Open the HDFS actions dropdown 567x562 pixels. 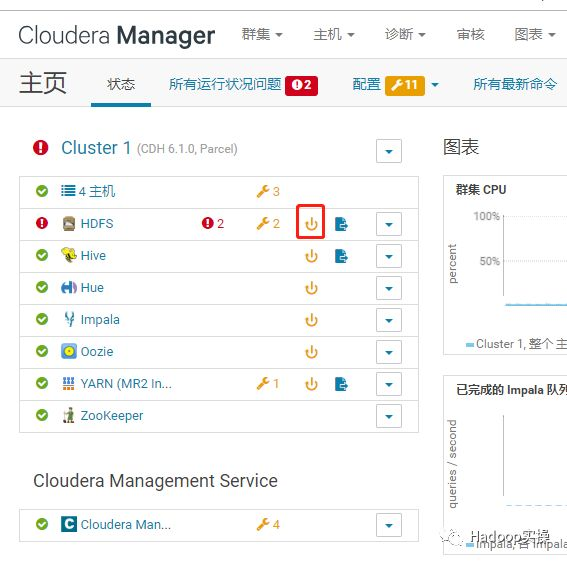coord(389,224)
